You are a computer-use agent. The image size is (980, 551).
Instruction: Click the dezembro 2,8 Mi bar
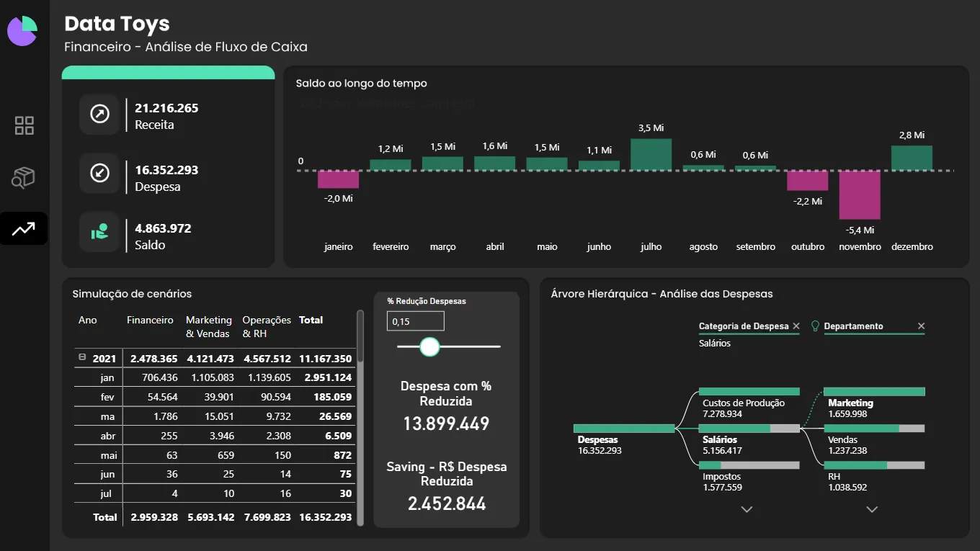[x=912, y=158]
